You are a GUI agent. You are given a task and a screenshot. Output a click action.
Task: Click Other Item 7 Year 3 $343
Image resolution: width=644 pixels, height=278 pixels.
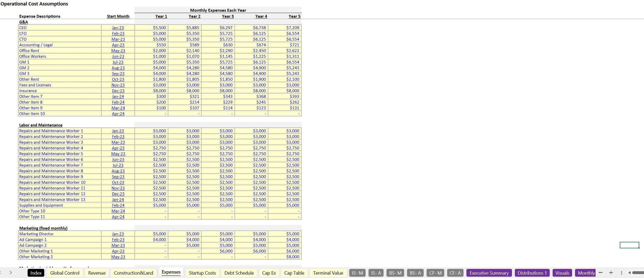(218, 96)
